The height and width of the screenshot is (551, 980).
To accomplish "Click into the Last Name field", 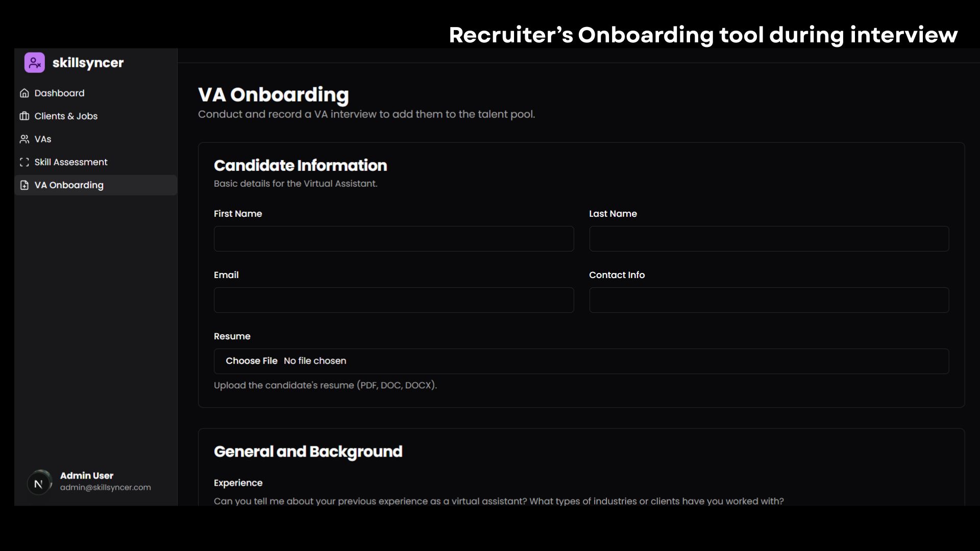I will (x=769, y=239).
